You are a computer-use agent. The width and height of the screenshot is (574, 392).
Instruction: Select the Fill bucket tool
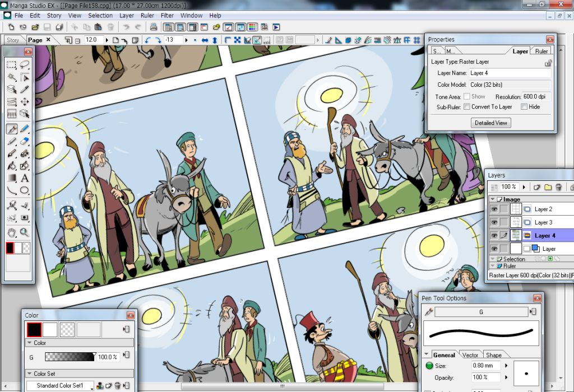tap(12, 166)
